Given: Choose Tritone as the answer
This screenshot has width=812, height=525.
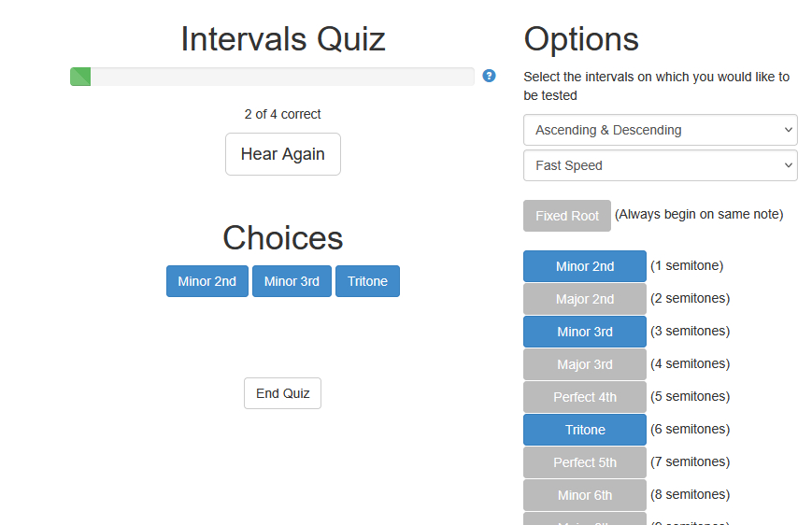Looking at the screenshot, I should point(367,281).
